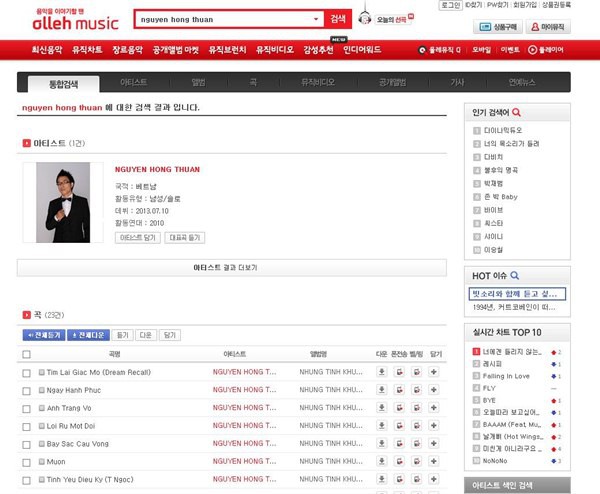Check the box for Anh Trang Vo

pos(26,409)
